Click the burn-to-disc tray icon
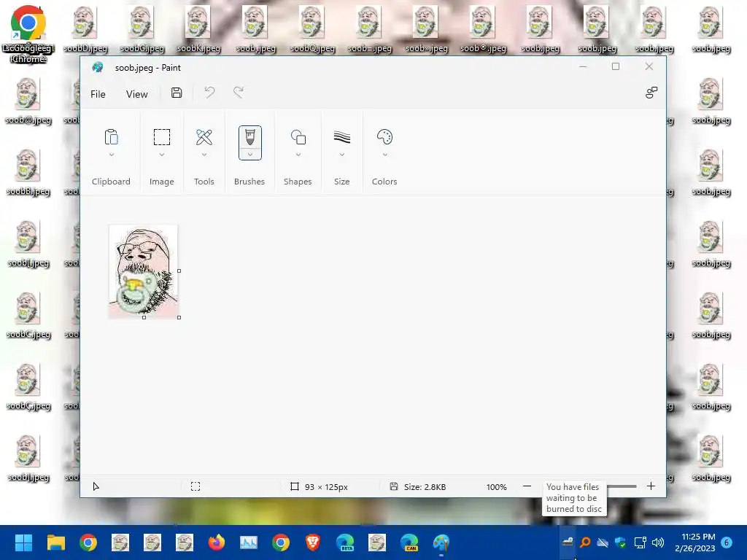The image size is (747, 560). pyautogui.click(x=568, y=542)
